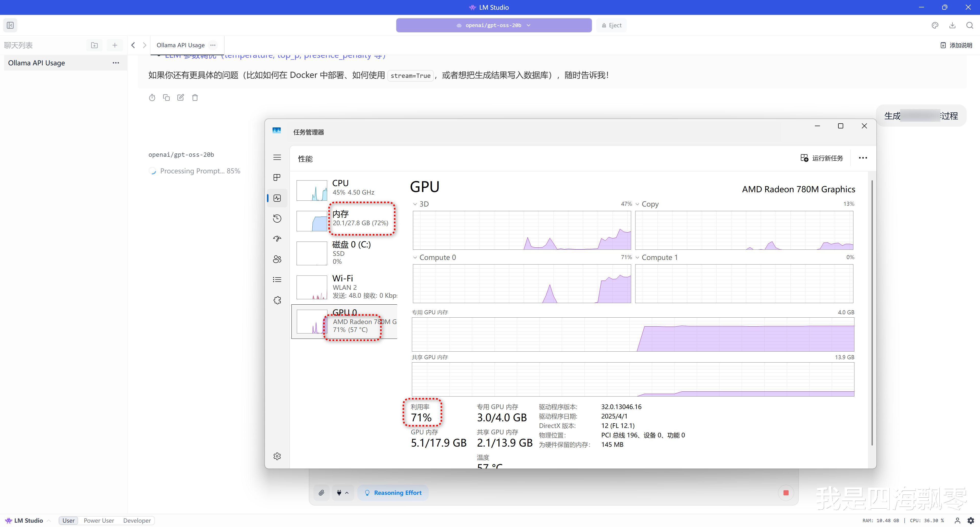The width and height of the screenshot is (980, 527).
Task: Switch to the Ollama API Usage tab
Action: [180, 45]
